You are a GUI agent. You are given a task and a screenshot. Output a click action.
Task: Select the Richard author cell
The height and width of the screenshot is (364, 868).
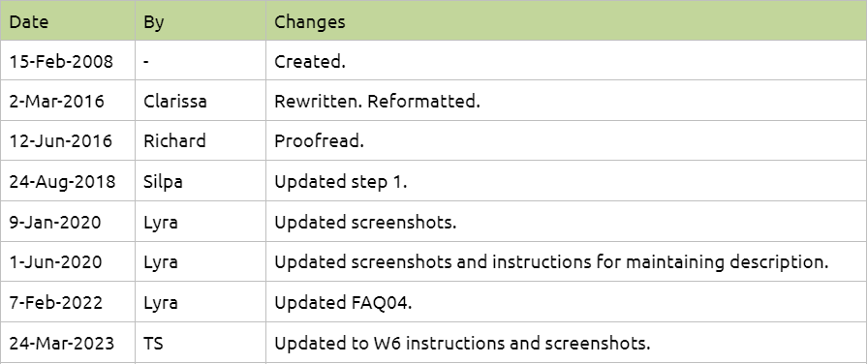point(201,140)
